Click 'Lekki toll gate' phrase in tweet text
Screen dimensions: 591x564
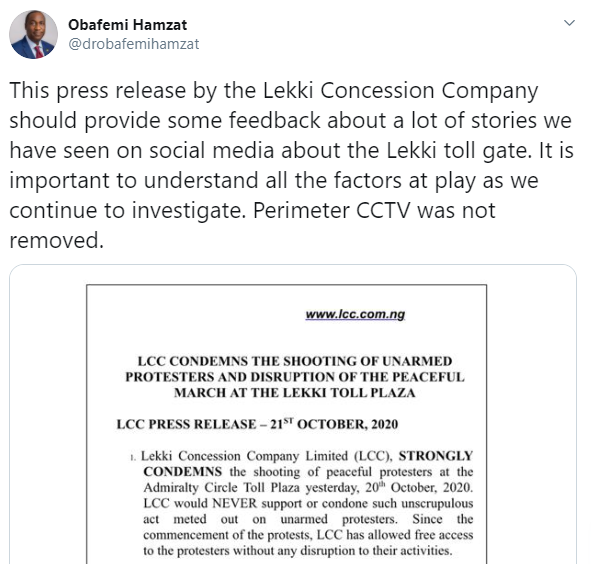click(x=458, y=150)
